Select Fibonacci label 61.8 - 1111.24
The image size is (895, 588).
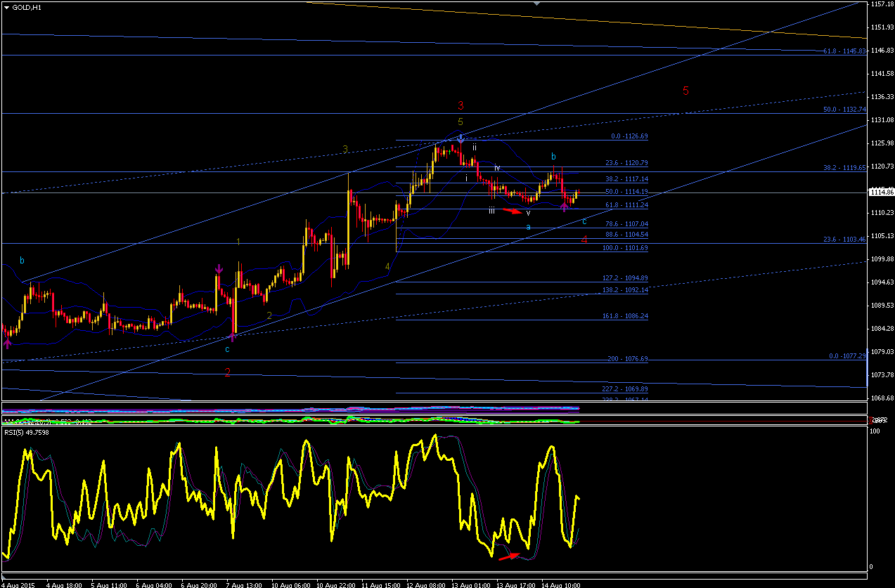pos(626,205)
